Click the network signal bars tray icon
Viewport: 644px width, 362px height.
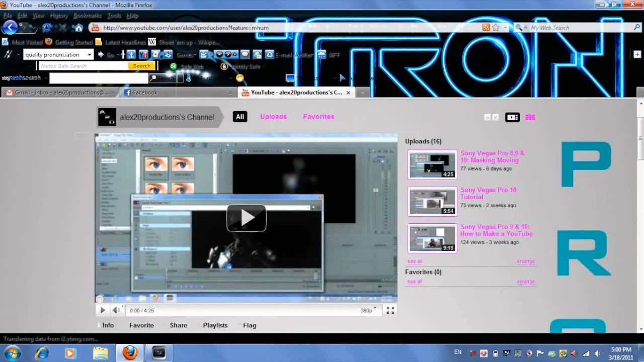tap(586, 353)
